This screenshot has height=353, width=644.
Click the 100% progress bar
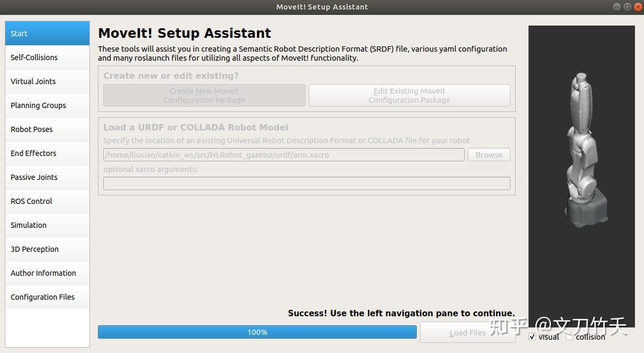pos(257,332)
